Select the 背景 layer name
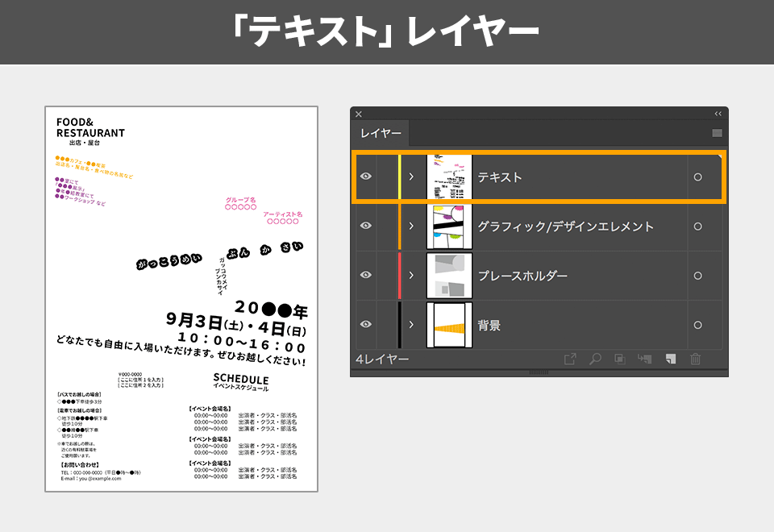Viewport: 774px width, 532px height. 489,325
